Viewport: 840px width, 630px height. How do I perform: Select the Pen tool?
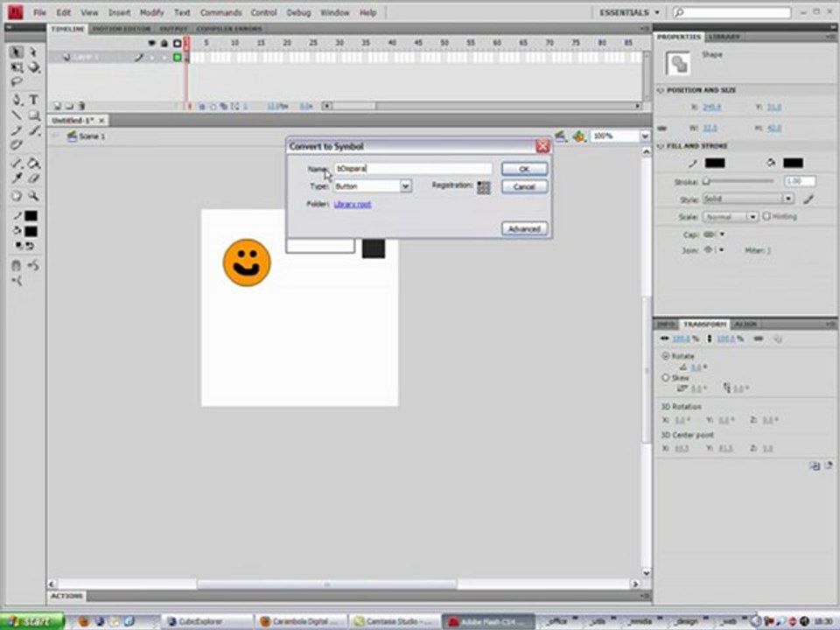tap(17, 100)
